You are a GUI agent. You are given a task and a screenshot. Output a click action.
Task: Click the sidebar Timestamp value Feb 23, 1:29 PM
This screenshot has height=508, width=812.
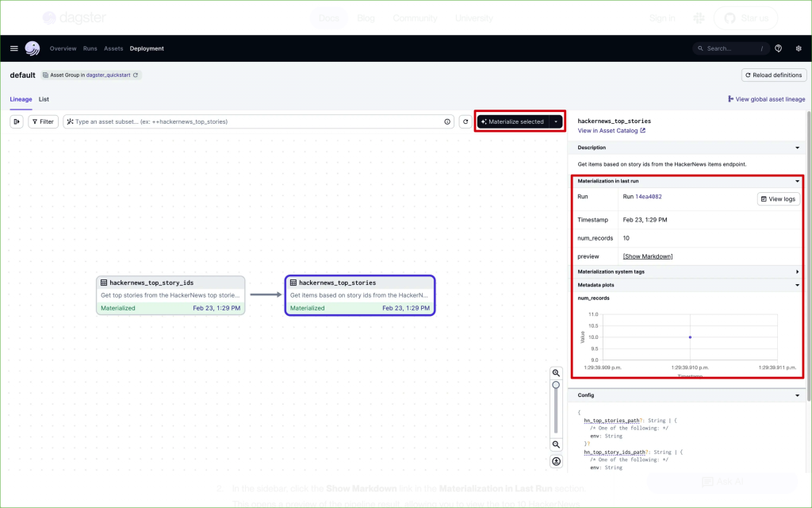(x=645, y=220)
